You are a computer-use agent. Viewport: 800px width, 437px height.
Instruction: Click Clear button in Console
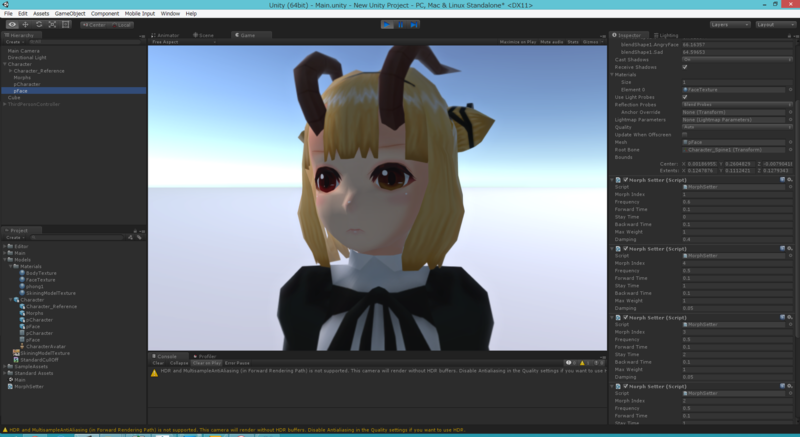point(158,363)
